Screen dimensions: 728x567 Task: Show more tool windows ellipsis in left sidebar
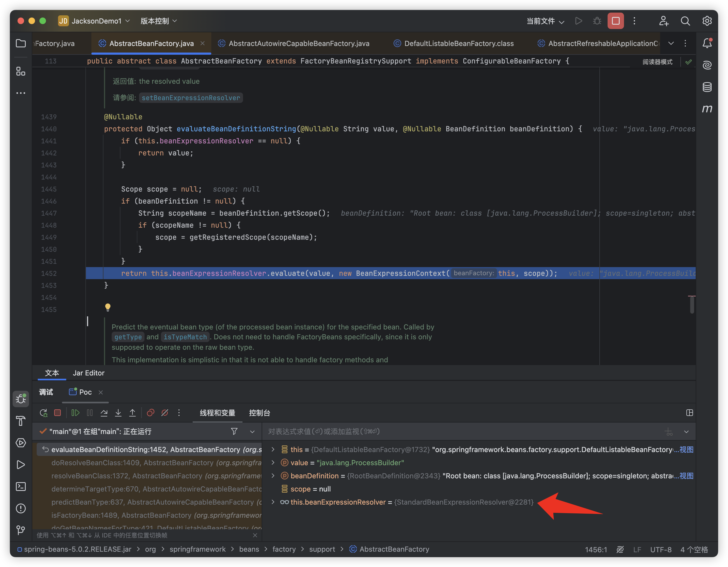[x=21, y=93]
